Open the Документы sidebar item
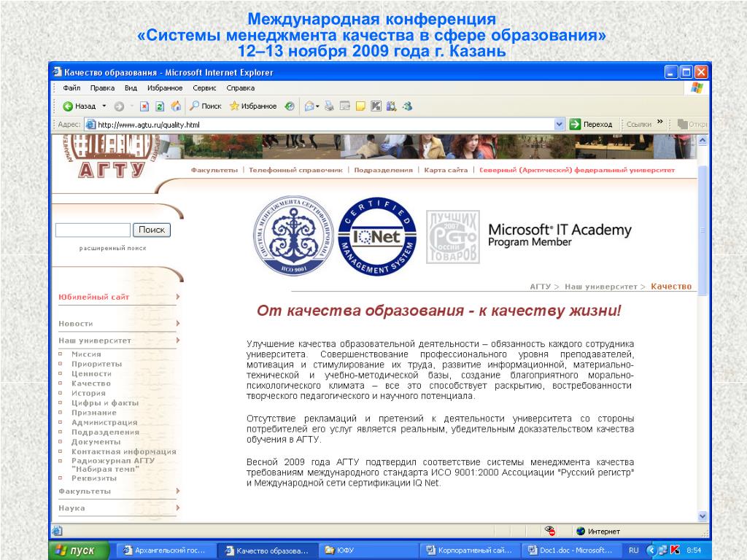This screenshot has height=560, width=747. [96, 442]
